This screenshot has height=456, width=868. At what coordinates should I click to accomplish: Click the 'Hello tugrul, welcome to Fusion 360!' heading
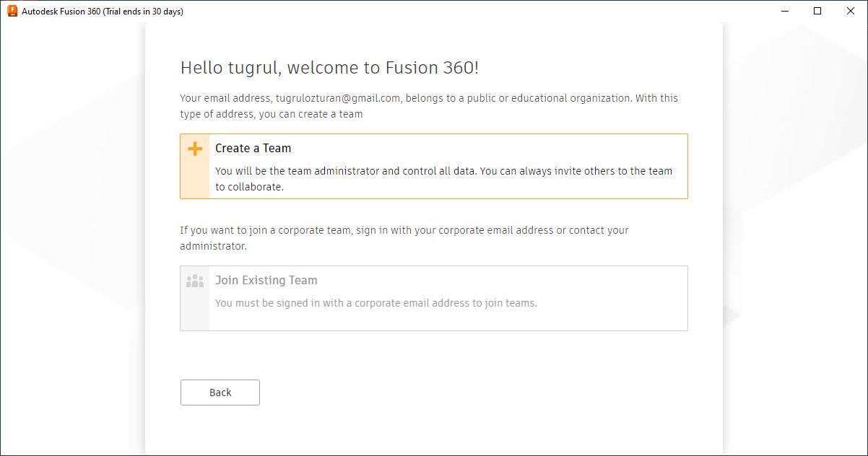point(329,68)
